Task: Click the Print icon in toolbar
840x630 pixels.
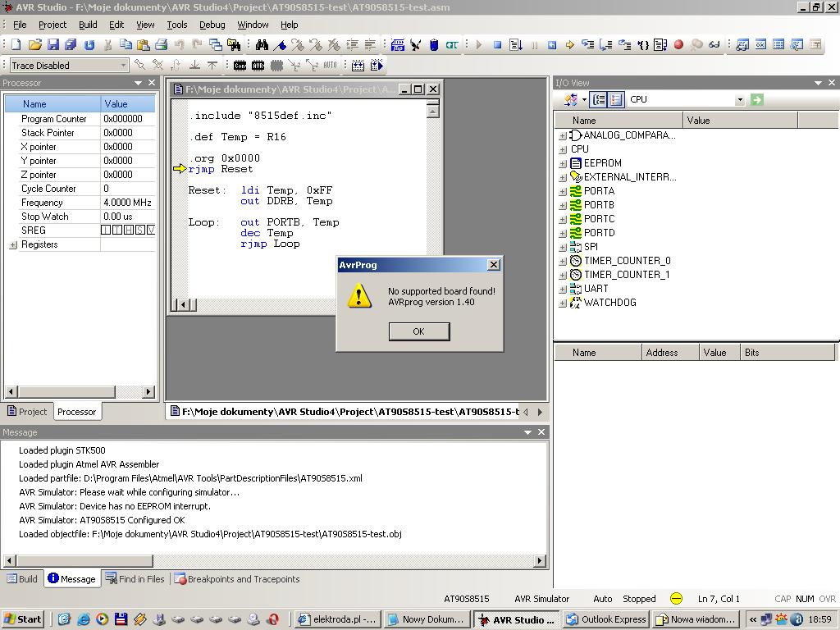Action: click(x=161, y=44)
